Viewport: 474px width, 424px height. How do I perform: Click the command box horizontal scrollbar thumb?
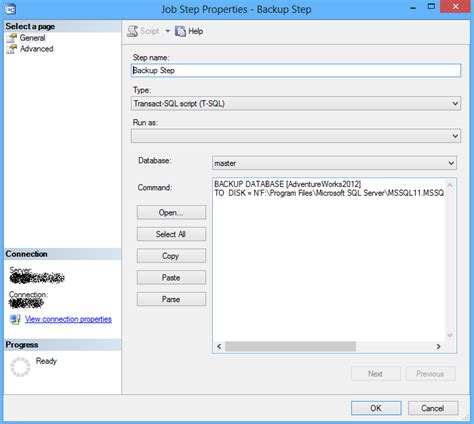pos(290,346)
